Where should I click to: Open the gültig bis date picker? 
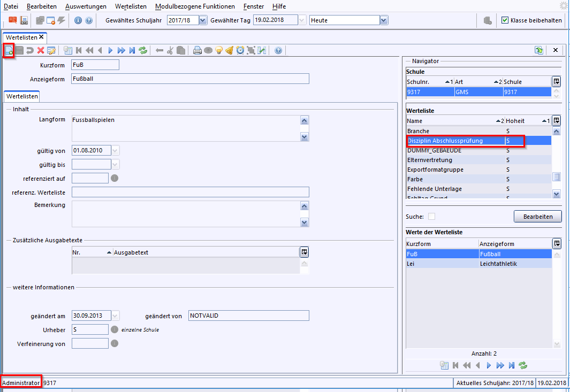coord(115,165)
